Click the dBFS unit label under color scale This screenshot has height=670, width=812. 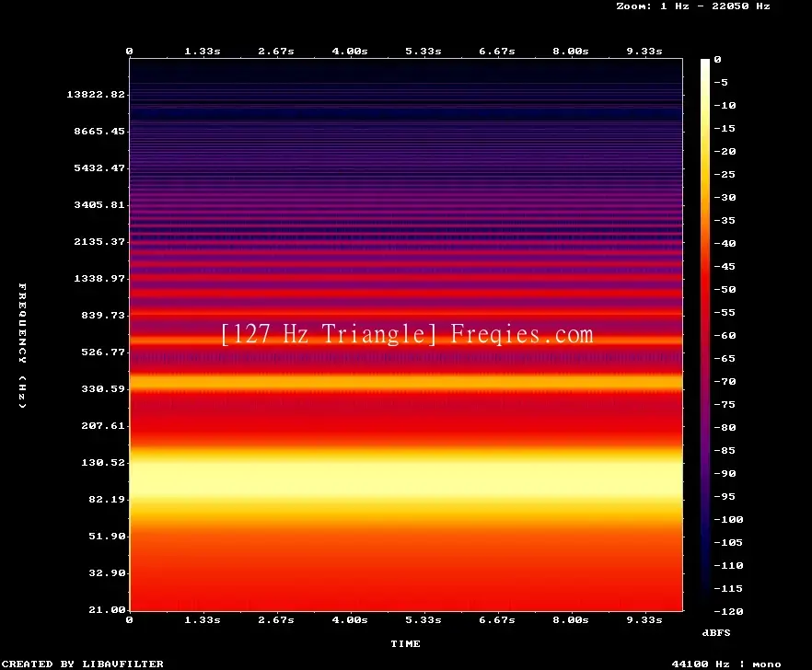tap(716, 632)
